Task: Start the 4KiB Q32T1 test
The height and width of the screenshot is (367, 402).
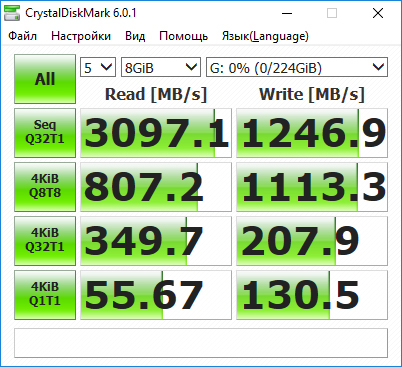Action: click(45, 241)
